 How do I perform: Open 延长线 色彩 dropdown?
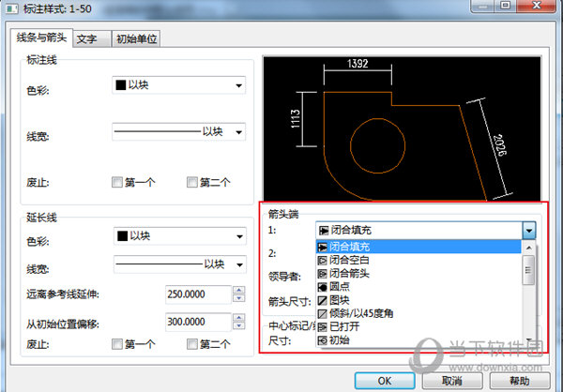[180, 236]
